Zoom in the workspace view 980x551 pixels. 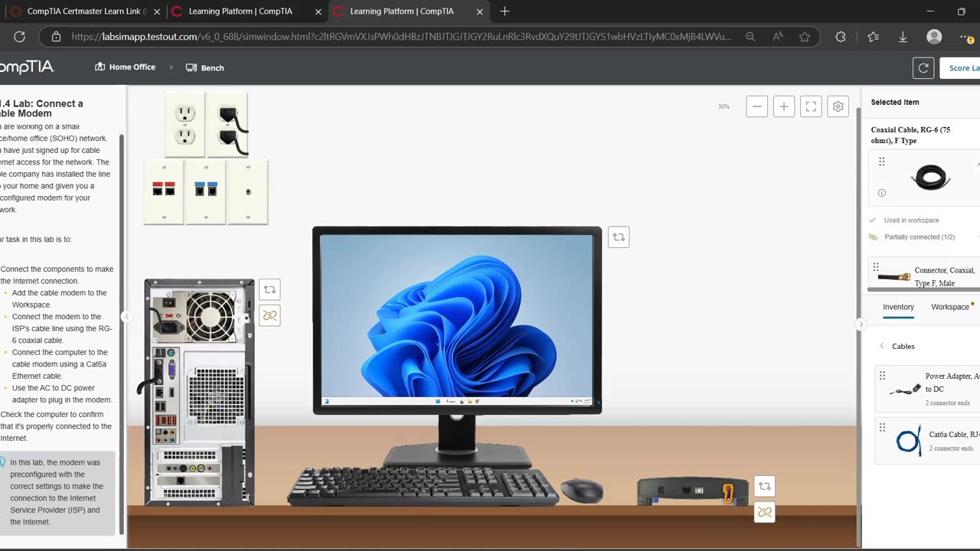coord(783,106)
